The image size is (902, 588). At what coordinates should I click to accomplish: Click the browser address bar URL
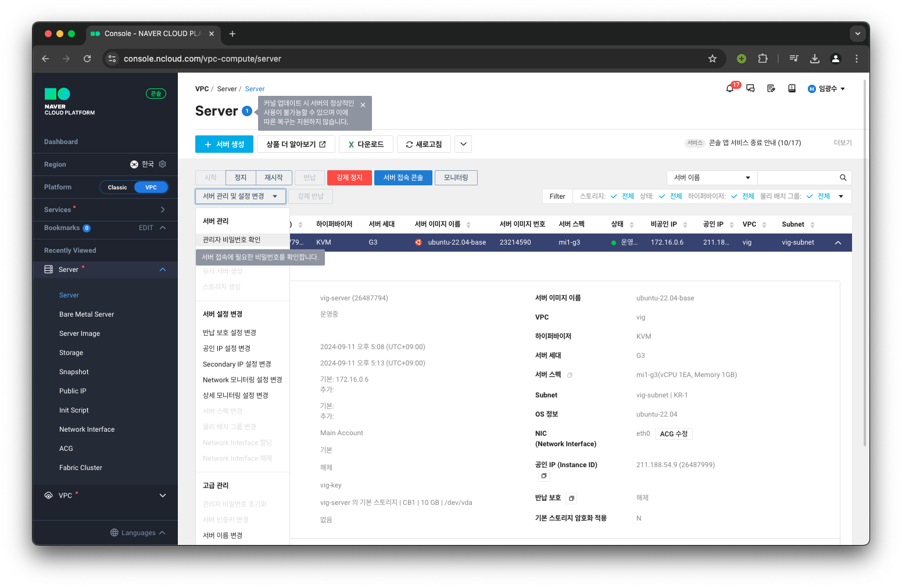click(x=202, y=59)
